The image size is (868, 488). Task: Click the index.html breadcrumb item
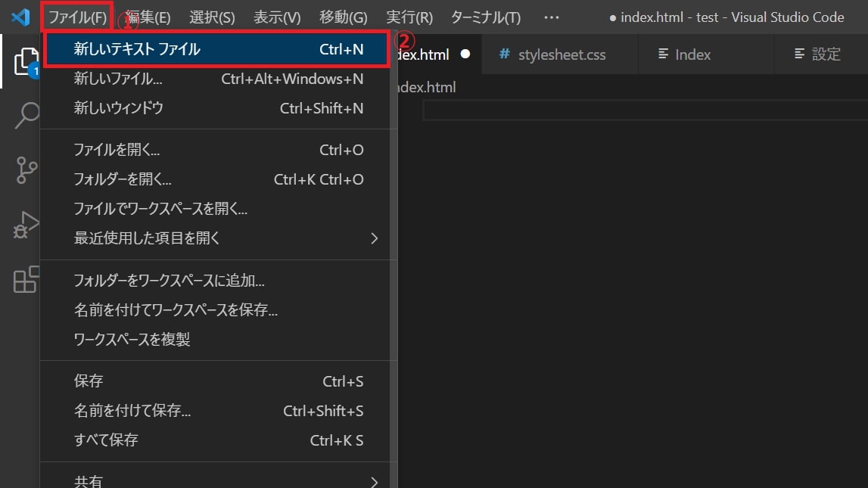pyautogui.click(x=427, y=88)
